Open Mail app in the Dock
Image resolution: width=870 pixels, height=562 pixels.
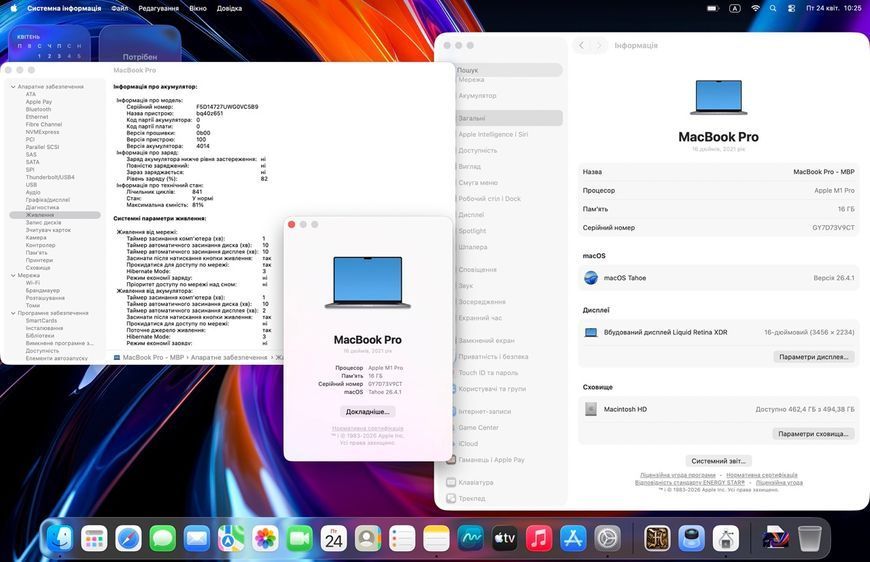click(197, 538)
